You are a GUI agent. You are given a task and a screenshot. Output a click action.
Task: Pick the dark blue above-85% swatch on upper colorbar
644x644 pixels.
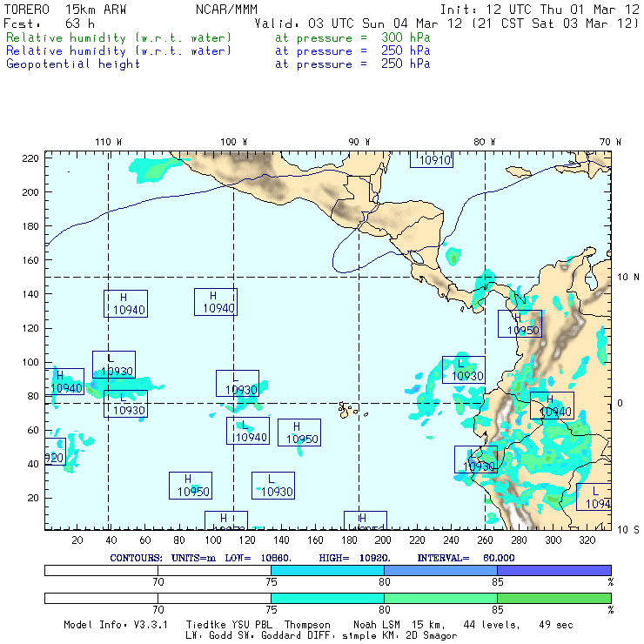click(553, 569)
